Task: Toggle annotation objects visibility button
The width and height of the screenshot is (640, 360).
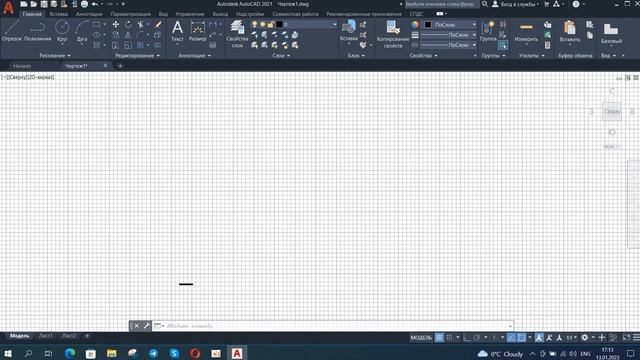Action: [539, 338]
